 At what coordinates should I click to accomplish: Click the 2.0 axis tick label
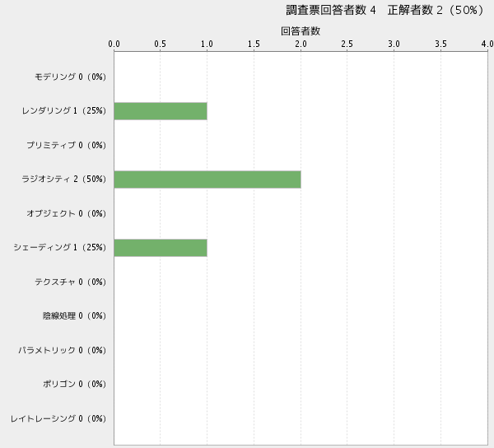(x=301, y=44)
